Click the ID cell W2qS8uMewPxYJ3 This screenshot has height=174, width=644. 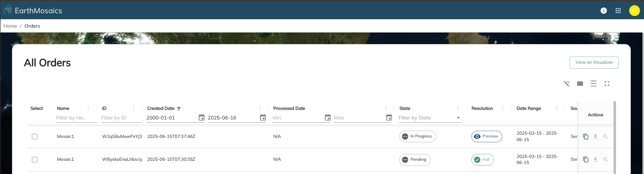tap(122, 137)
